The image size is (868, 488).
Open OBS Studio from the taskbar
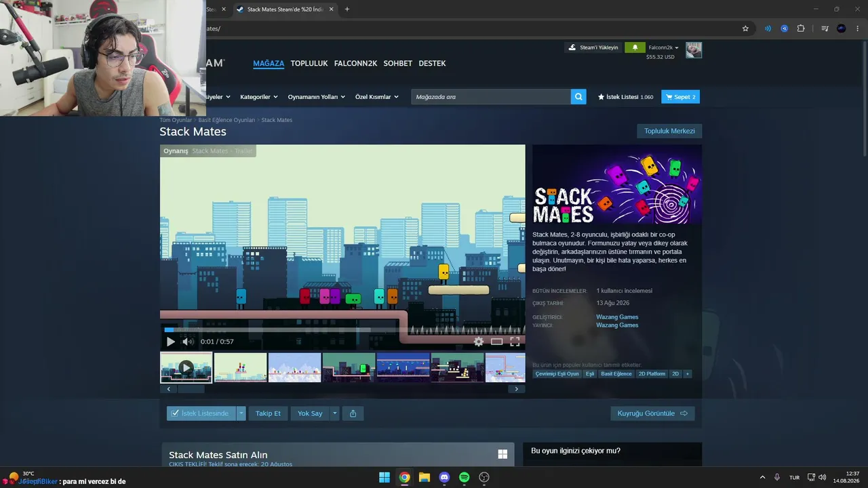(x=484, y=477)
